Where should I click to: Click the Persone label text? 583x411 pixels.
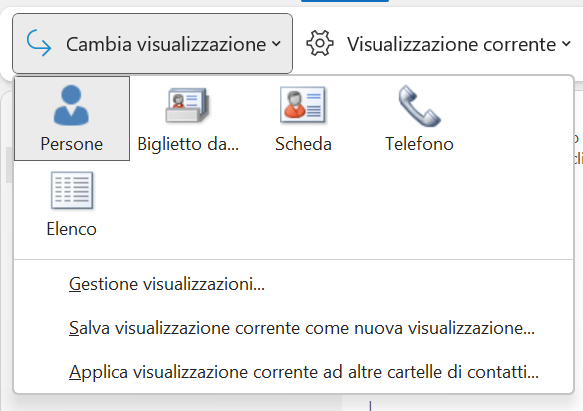[x=72, y=144]
